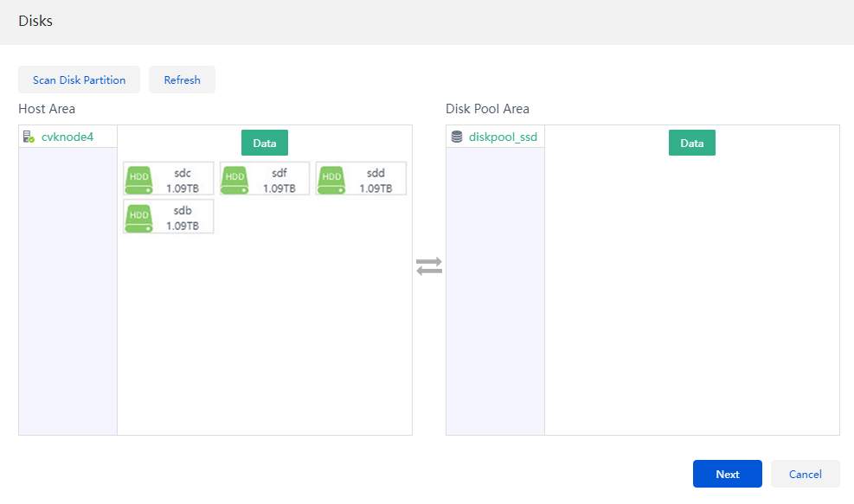
Task: Cancel the Disks dialog
Action: point(805,474)
